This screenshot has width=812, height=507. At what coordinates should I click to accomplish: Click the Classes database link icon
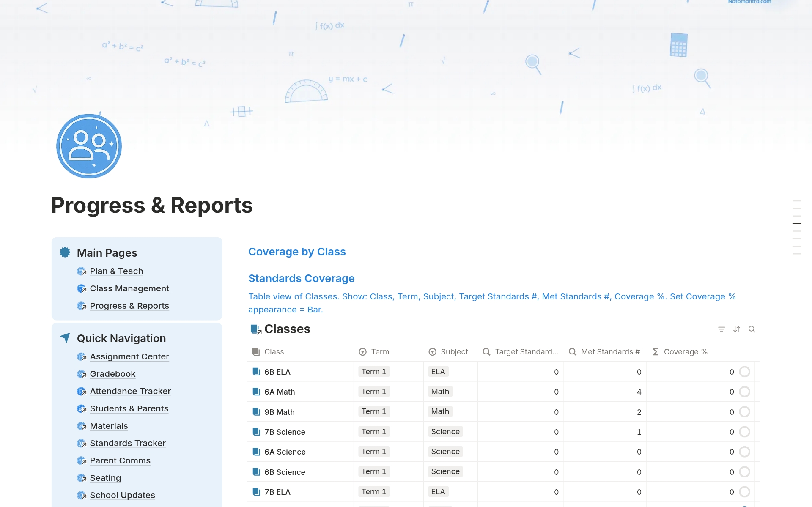256,329
